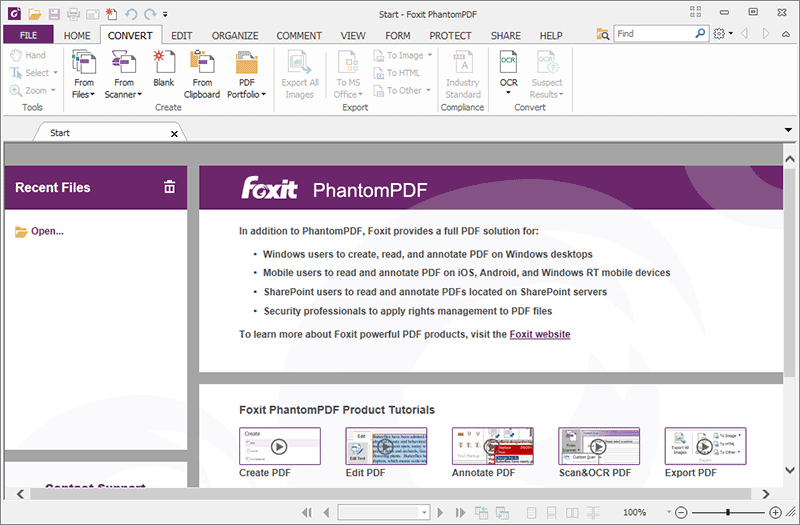Go to first page icon
800x525 pixels.
pyautogui.click(x=307, y=512)
